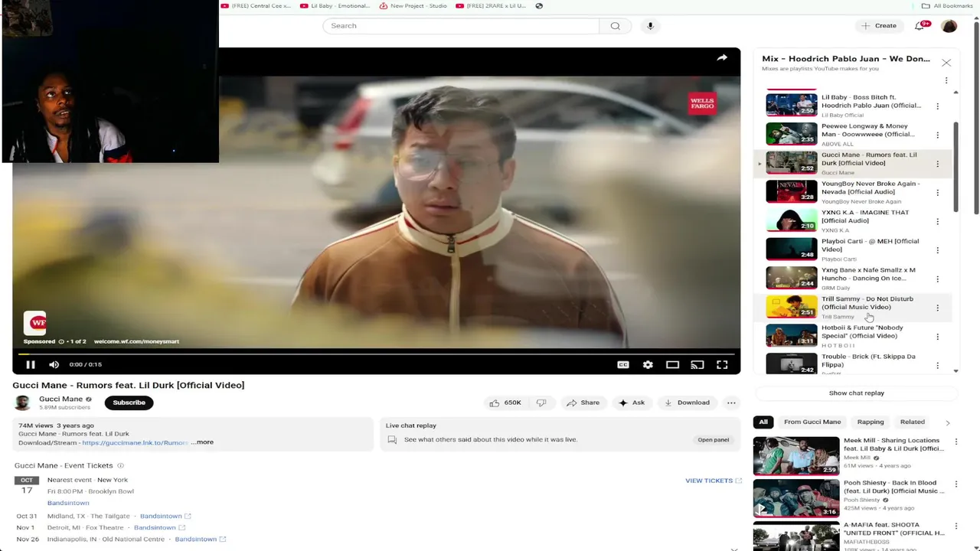The height and width of the screenshot is (551, 980).
Task: Focus the YouTube search field
Action: pyautogui.click(x=461, y=26)
